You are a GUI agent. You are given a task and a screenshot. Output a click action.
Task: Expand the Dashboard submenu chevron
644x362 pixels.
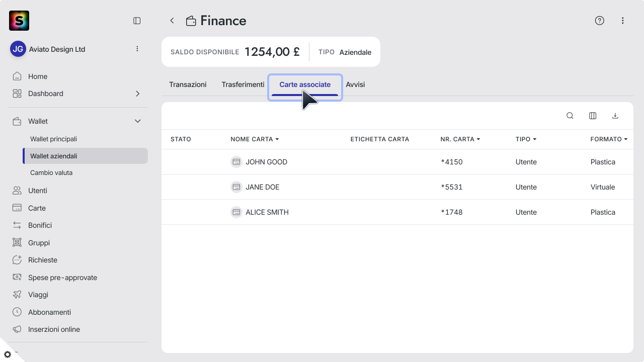pyautogui.click(x=138, y=94)
